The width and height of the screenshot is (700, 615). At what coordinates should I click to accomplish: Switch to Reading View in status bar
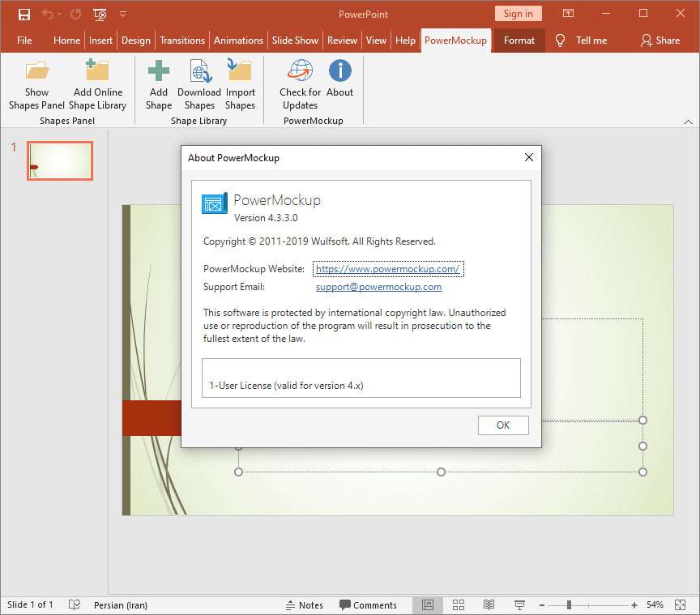489,604
